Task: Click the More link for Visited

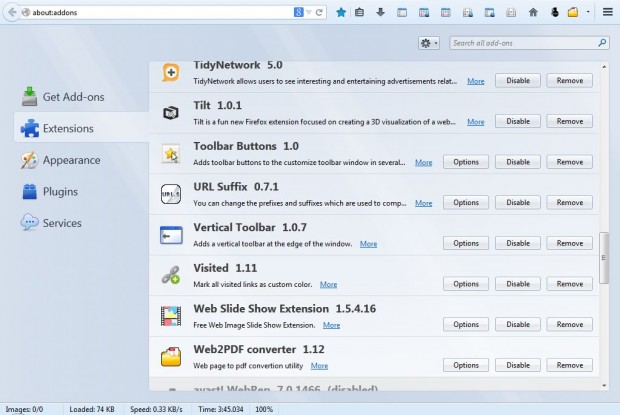Action: pos(328,284)
